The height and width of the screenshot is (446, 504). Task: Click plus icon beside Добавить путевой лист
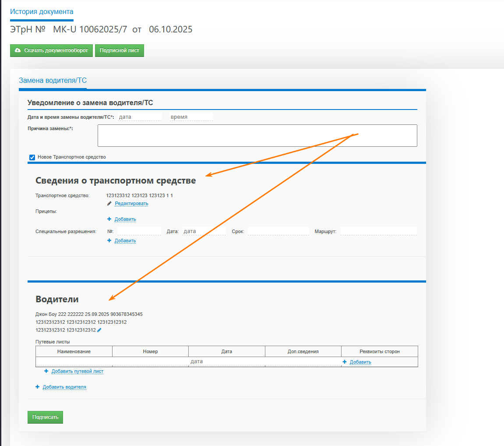click(46, 371)
